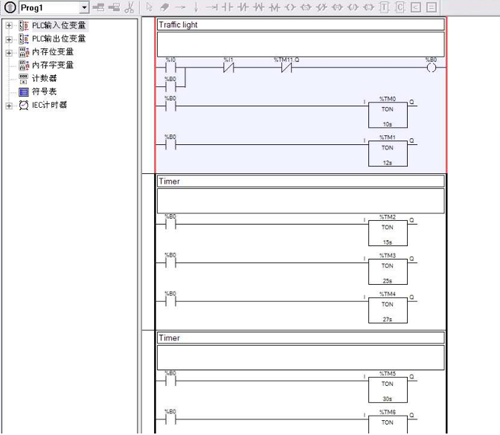The height and width of the screenshot is (435, 500).
Task: Insert counter block C icon
Action: click(400, 7)
